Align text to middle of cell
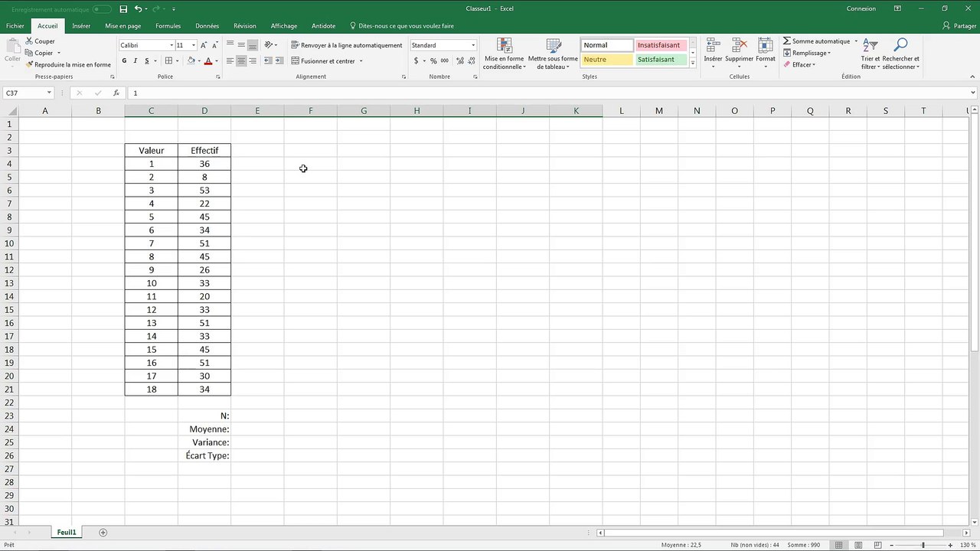This screenshot has width=980, height=551. 241,45
